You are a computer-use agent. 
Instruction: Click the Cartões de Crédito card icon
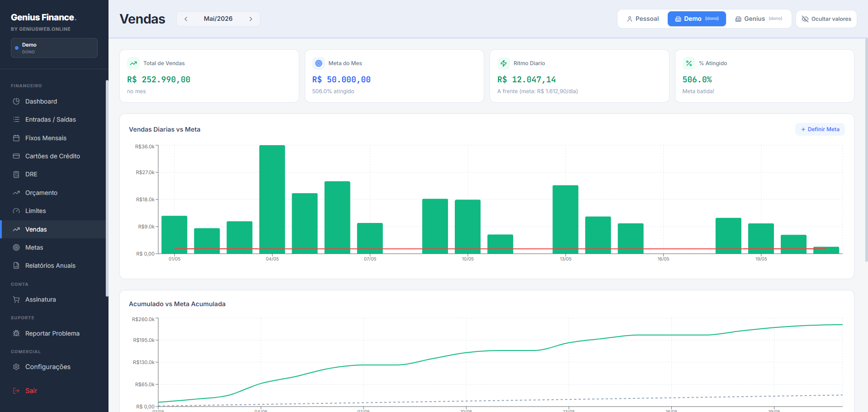pos(16,156)
